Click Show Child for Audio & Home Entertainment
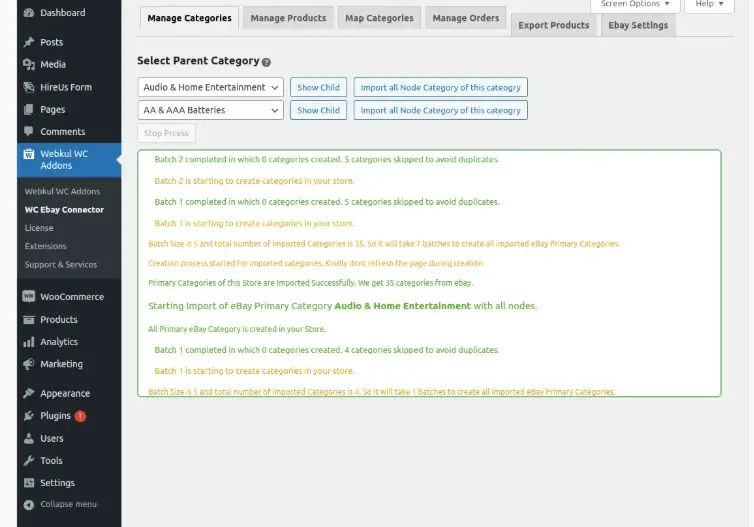This screenshot has width=754, height=527. pos(318,87)
